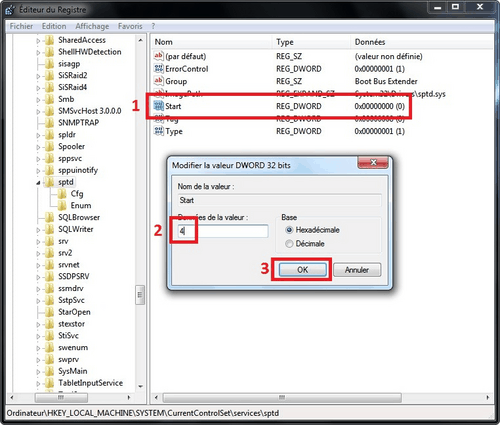Open the Favoris menu
The width and height of the screenshot is (500, 425).
pyautogui.click(x=130, y=26)
